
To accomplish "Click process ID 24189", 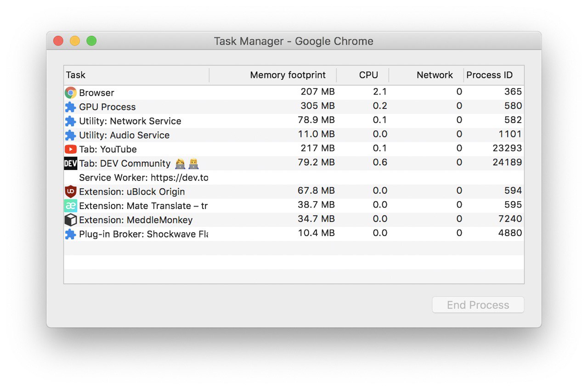I will [x=507, y=163].
